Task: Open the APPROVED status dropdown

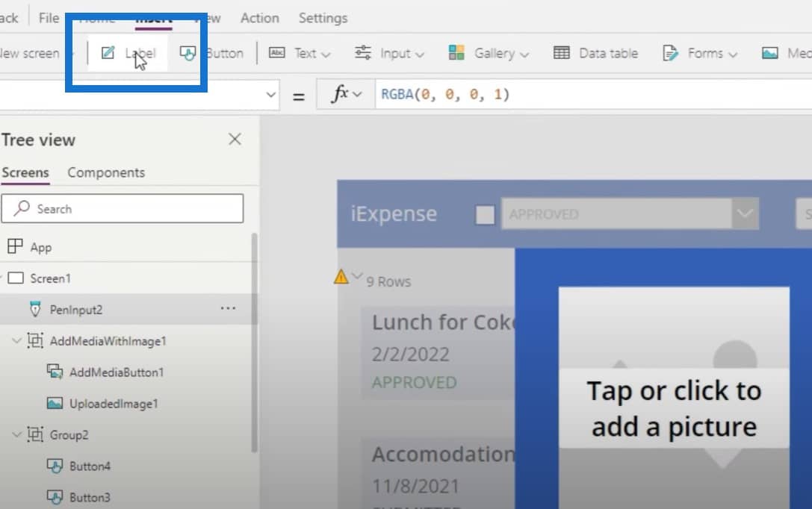Action: 630,213
